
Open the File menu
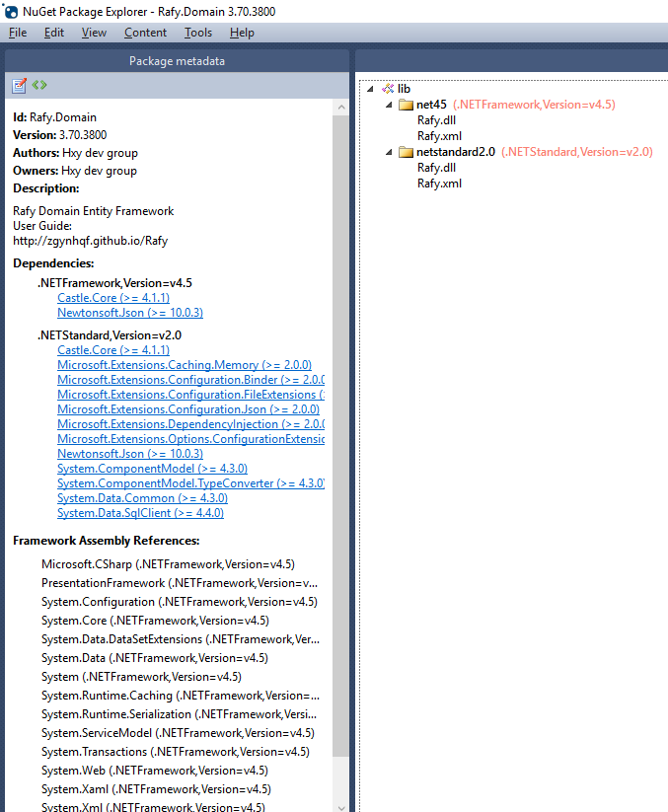click(18, 33)
